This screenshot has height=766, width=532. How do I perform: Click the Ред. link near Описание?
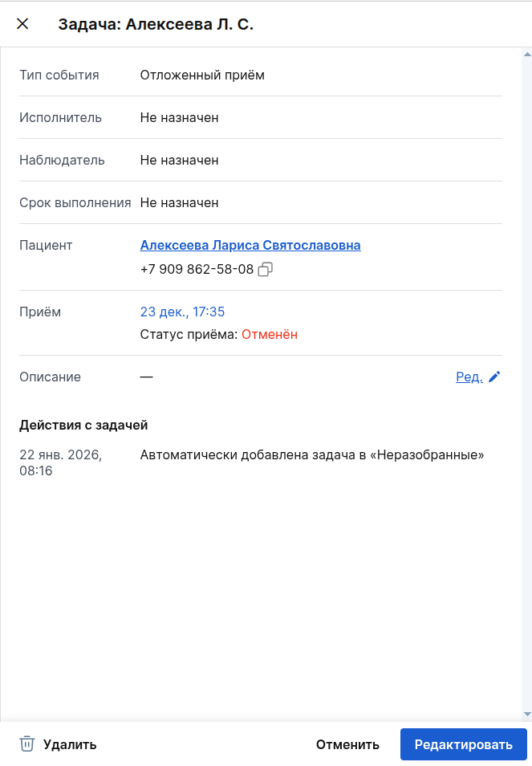coord(469,376)
